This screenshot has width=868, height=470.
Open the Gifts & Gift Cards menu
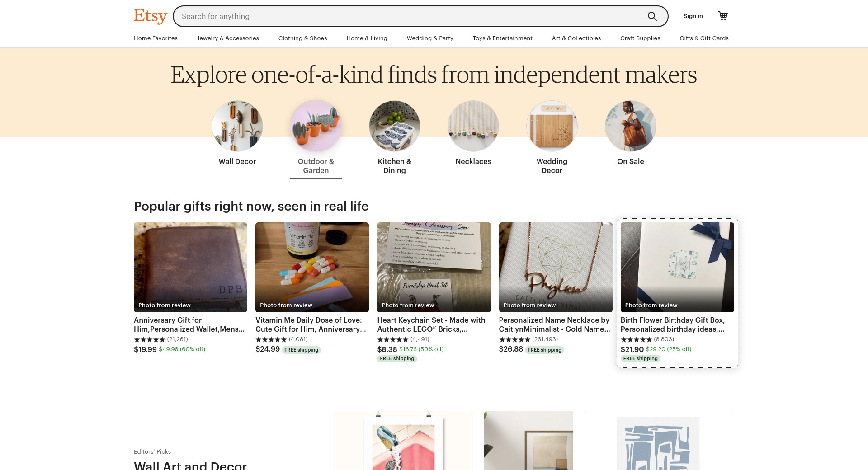pyautogui.click(x=704, y=38)
